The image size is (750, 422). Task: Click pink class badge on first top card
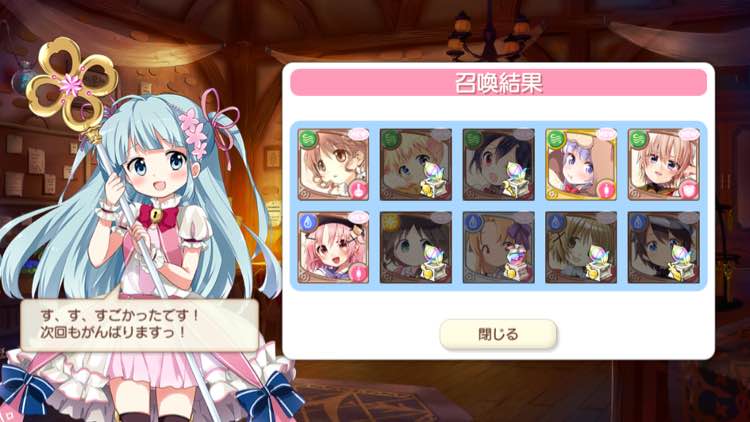tap(357, 190)
